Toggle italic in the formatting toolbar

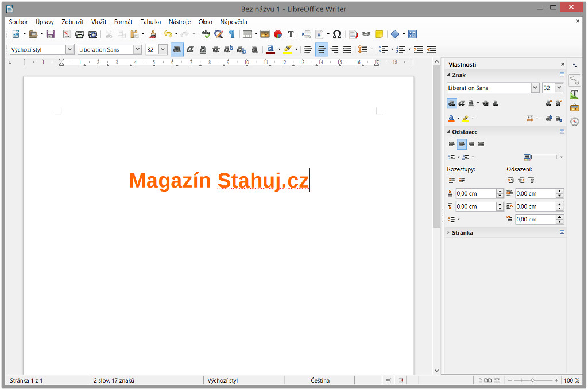190,49
